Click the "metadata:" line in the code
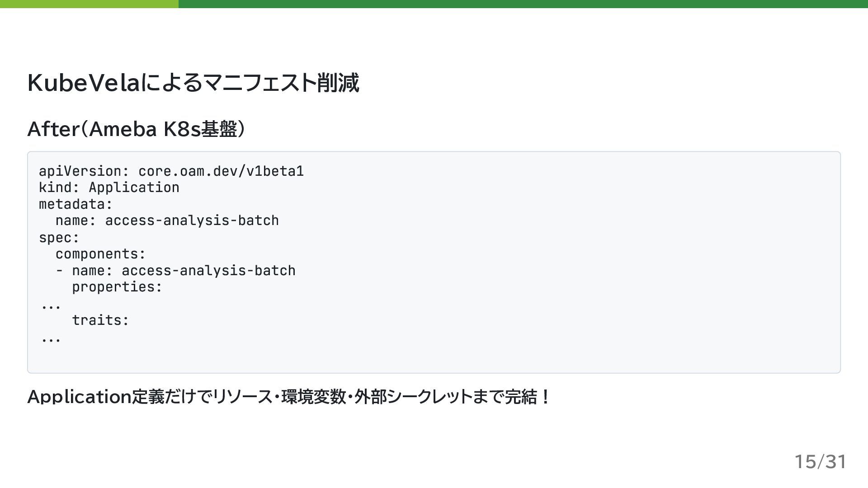The height and width of the screenshot is (488, 868). click(x=75, y=204)
